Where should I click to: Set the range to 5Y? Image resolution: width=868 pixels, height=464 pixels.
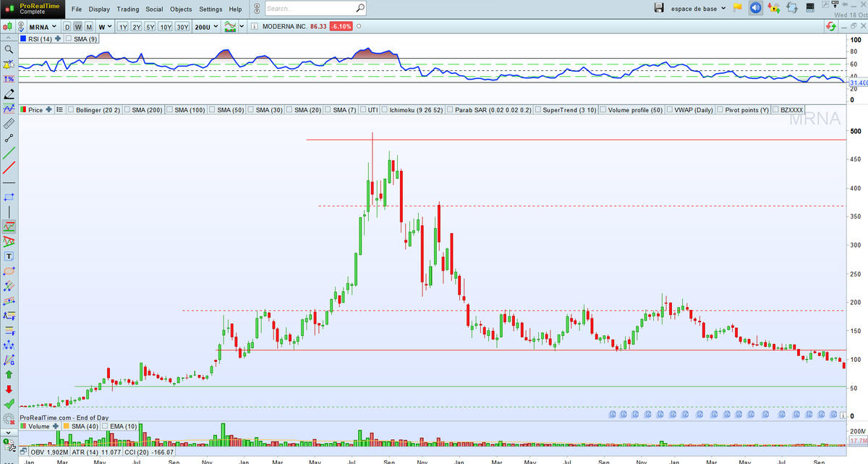point(150,27)
